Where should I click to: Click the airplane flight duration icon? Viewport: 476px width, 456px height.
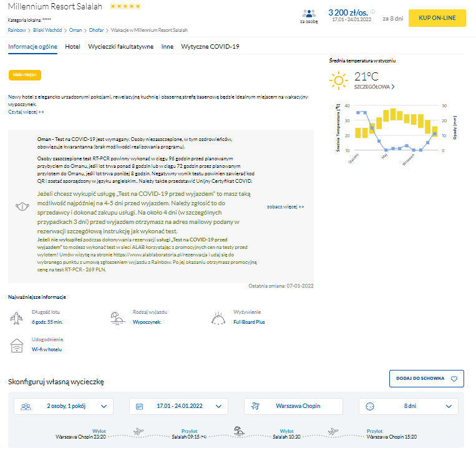pyautogui.click(x=17, y=317)
